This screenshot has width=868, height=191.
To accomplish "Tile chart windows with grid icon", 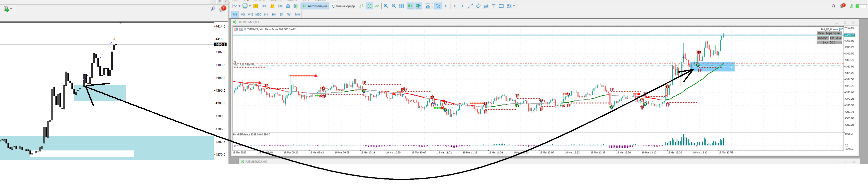I will pos(402,6).
